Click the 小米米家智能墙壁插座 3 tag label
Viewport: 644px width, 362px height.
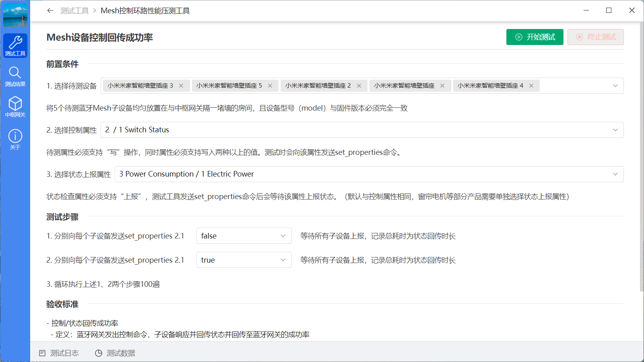(x=140, y=86)
